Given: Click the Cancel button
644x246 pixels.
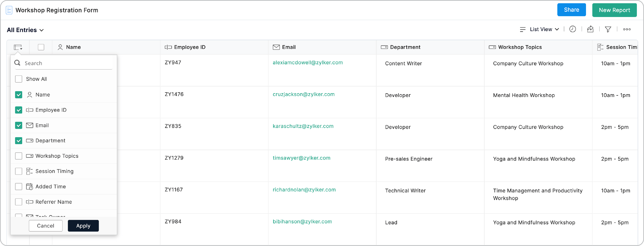Looking at the screenshot, I should pyautogui.click(x=46, y=226).
